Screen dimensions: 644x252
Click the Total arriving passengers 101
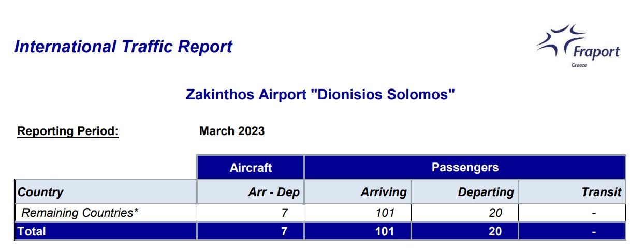click(x=385, y=231)
